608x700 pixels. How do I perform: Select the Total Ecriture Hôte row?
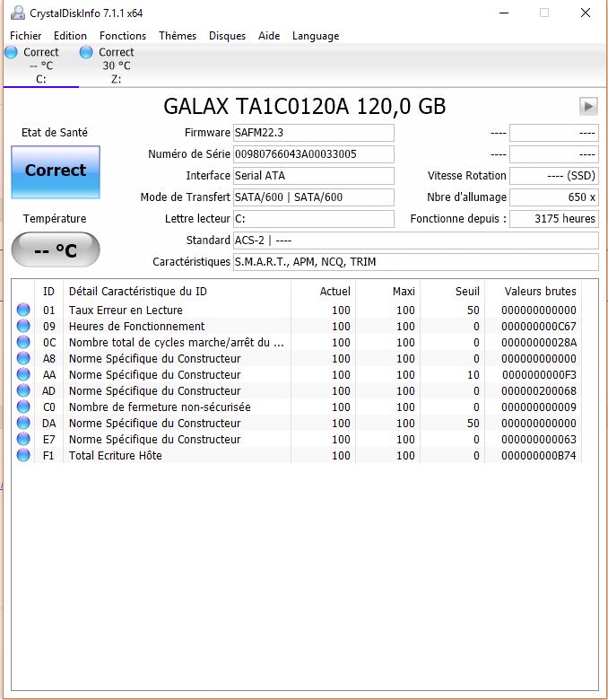[297, 455]
